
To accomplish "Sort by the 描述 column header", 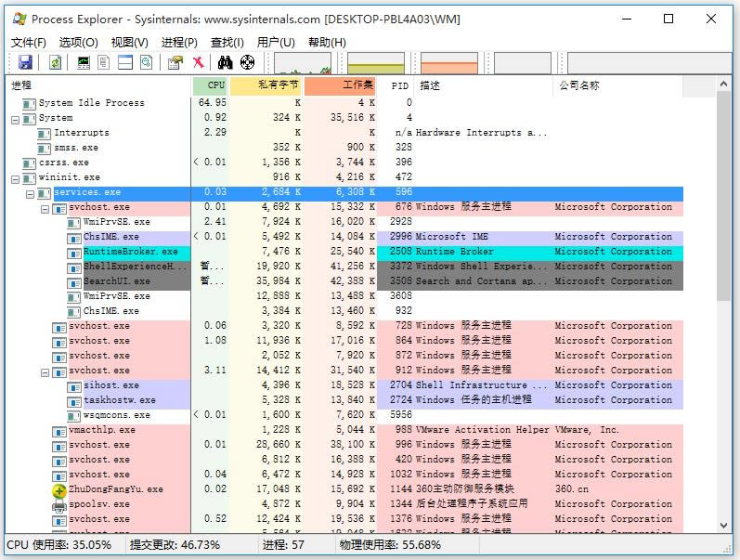I will click(483, 85).
